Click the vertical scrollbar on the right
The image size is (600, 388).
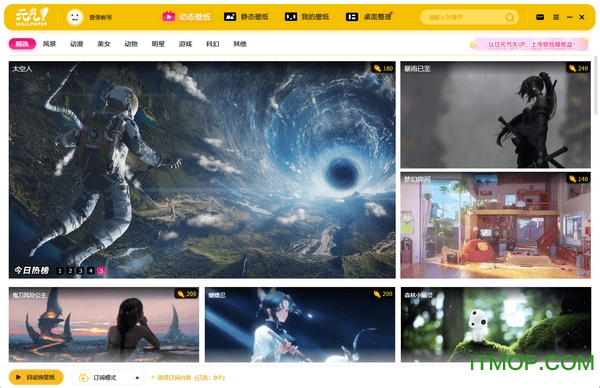595,85
